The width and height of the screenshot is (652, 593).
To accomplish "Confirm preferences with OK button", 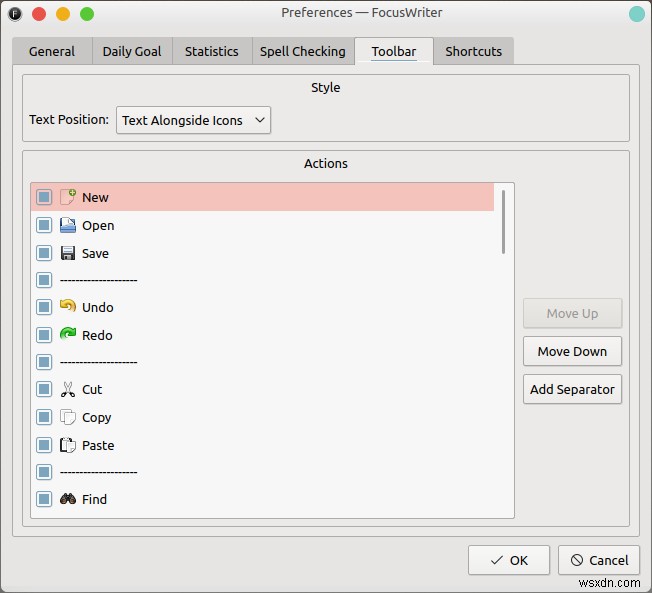I will [x=509, y=560].
